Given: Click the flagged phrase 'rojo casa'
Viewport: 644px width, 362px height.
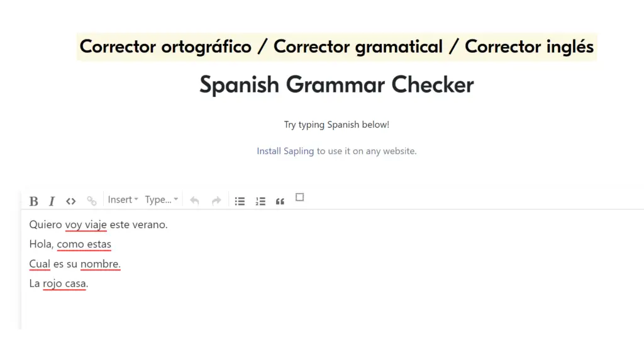Looking at the screenshot, I should 65,283.
